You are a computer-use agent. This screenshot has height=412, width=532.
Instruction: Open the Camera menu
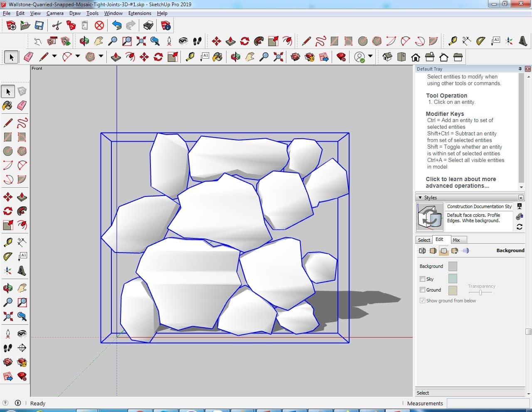click(x=55, y=13)
